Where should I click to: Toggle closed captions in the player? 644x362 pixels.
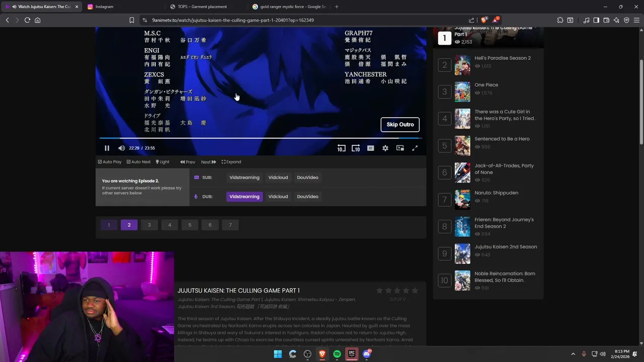pos(370,148)
